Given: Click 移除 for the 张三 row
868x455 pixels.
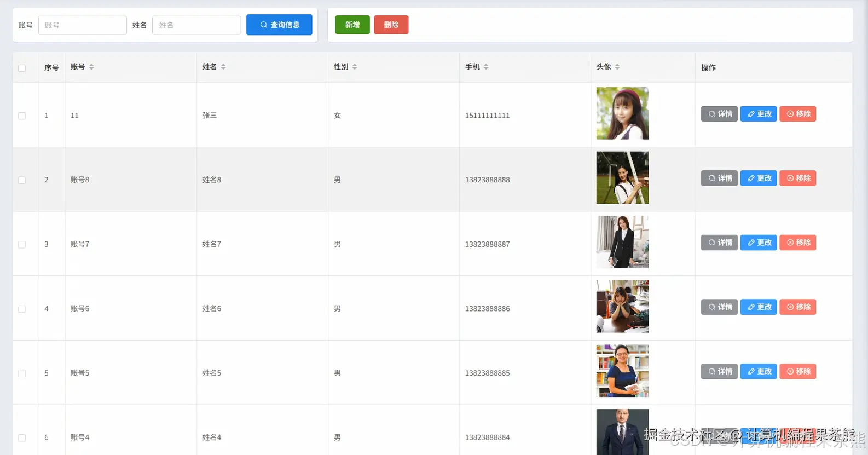Looking at the screenshot, I should click(x=798, y=114).
